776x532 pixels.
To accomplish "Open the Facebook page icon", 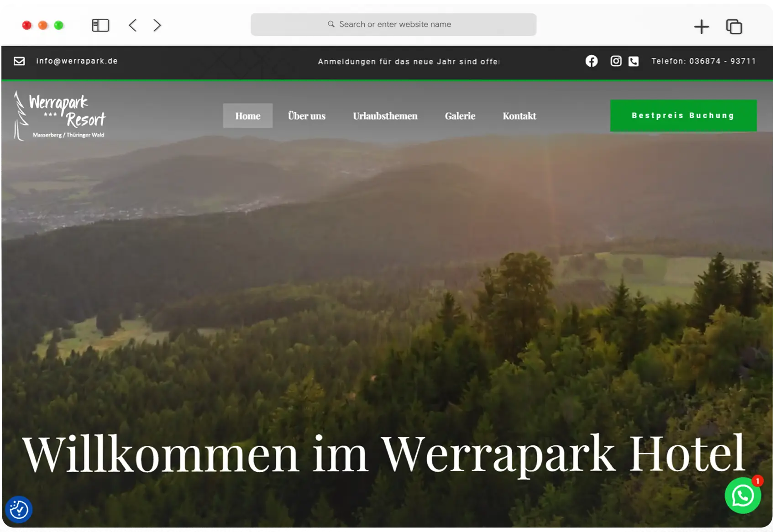I will tap(592, 61).
